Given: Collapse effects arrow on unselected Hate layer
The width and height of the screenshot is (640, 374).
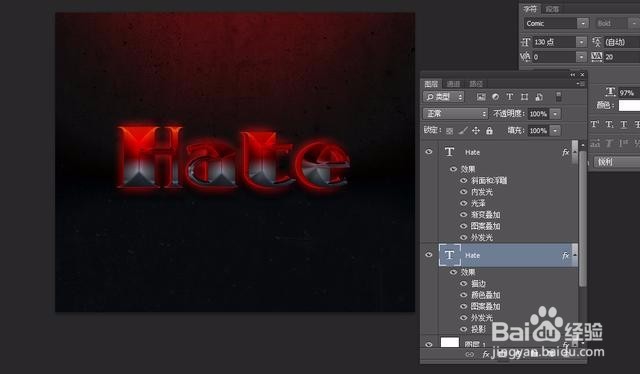Looking at the screenshot, I should point(575,152).
